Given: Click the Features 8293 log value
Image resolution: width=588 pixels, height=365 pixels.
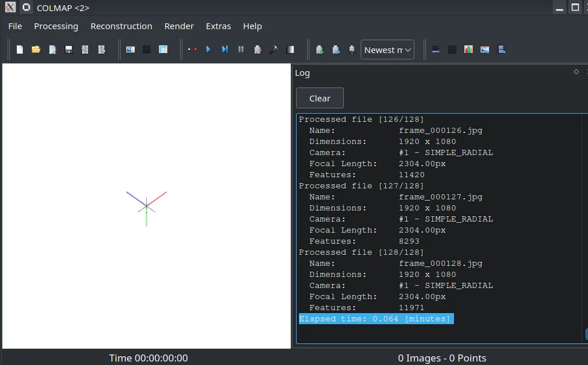Looking at the screenshot, I should 409,241.
